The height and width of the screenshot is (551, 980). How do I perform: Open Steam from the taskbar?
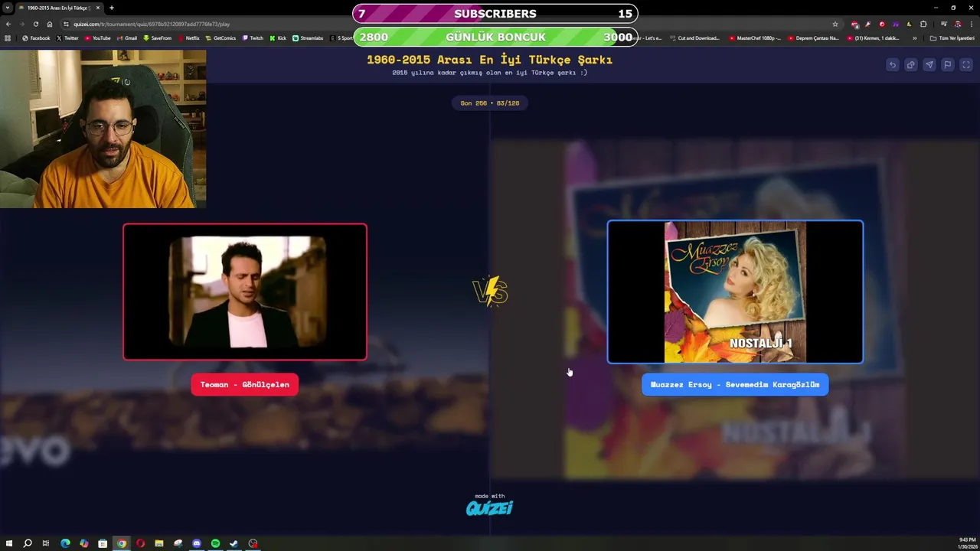[234, 543]
